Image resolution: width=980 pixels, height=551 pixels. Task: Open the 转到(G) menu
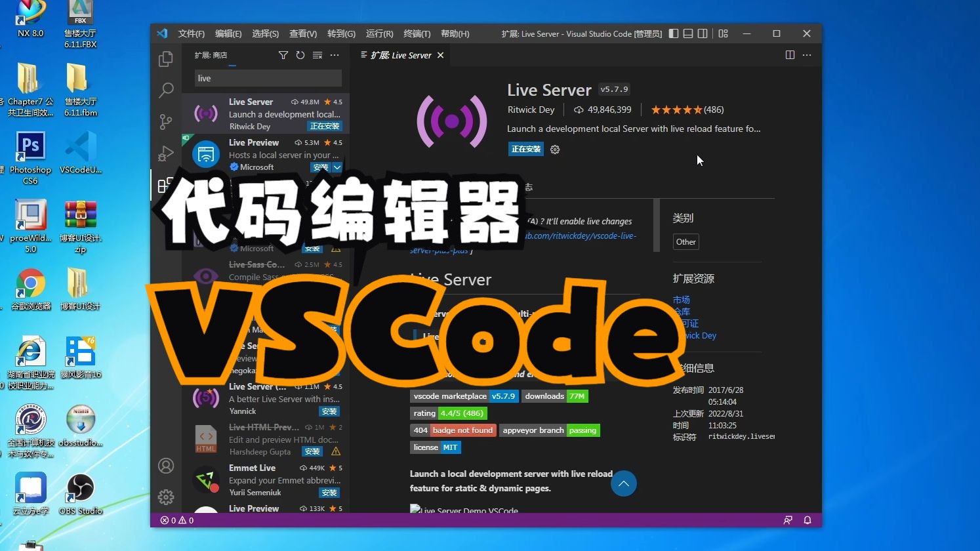click(x=341, y=33)
